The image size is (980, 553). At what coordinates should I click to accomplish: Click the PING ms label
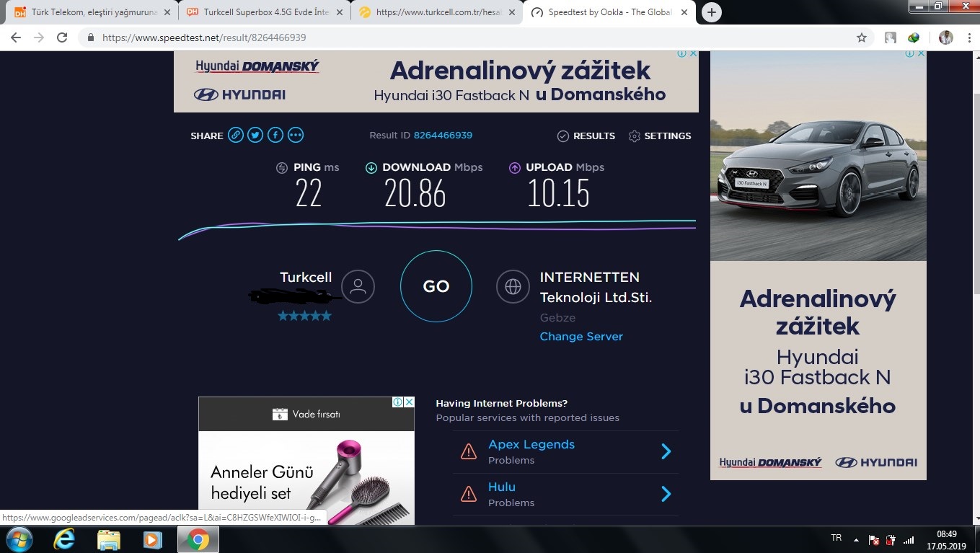point(316,167)
